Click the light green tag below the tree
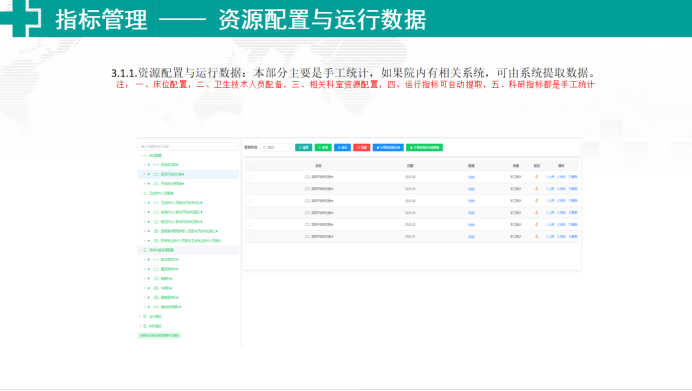This screenshot has height=391, width=692. tap(159, 335)
